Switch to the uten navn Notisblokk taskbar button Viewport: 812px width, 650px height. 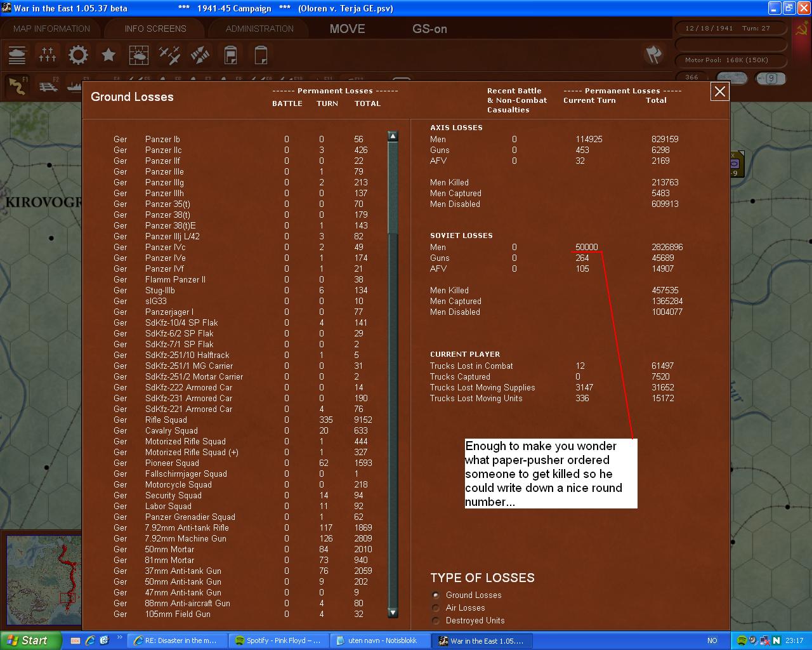(x=381, y=640)
